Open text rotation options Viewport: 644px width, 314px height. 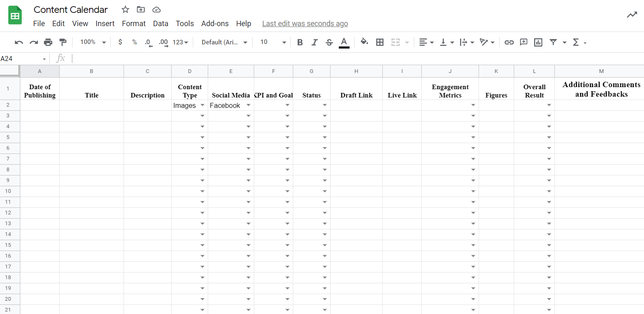(487, 42)
